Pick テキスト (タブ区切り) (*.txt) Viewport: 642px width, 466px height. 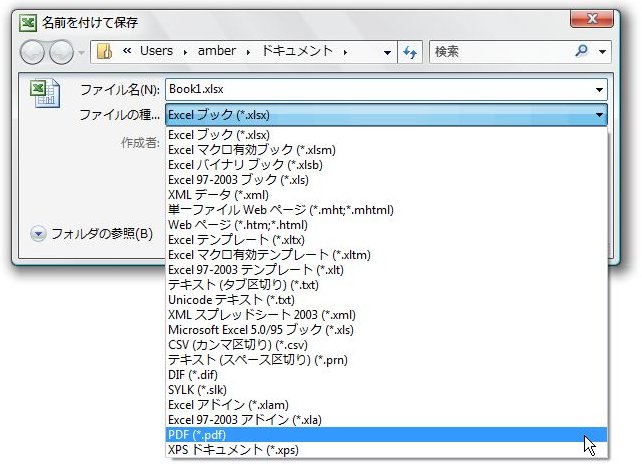pyautogui.click(x=387, y=285)
